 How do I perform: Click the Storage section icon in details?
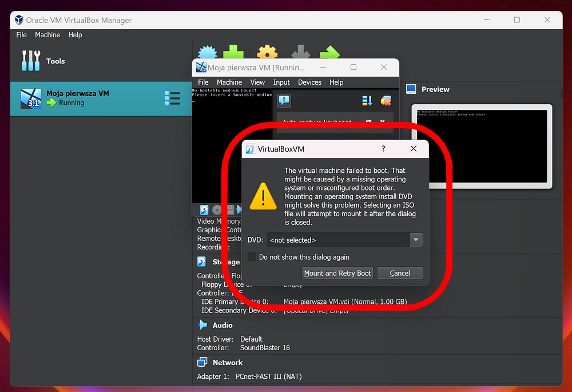tap(202, 262)
